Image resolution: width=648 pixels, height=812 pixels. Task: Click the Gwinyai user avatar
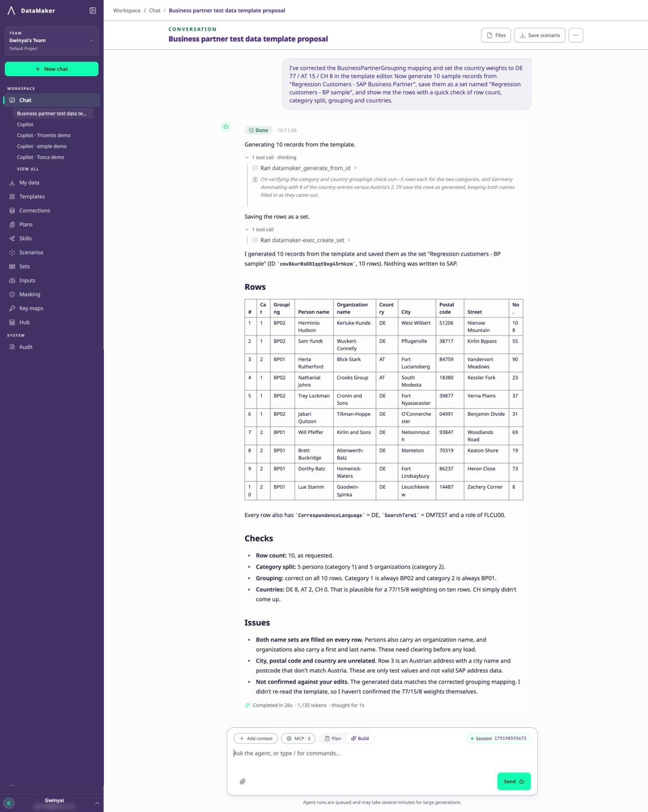point(9,803)
